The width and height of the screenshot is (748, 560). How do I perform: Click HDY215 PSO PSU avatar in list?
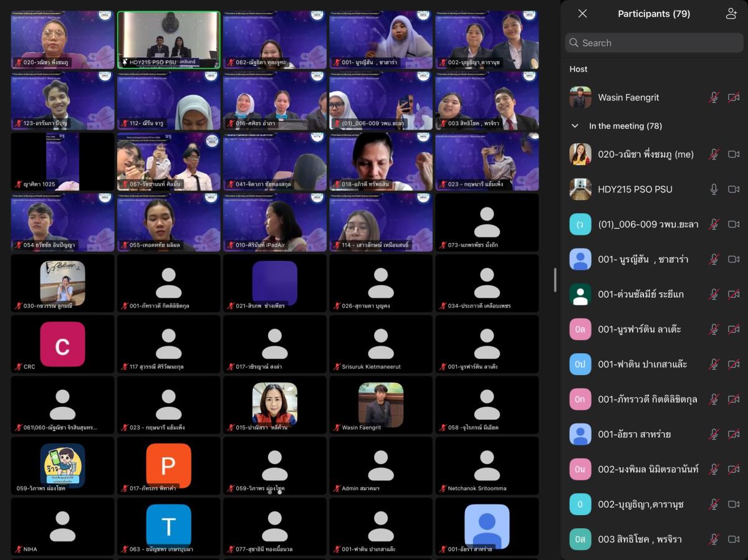580,189
